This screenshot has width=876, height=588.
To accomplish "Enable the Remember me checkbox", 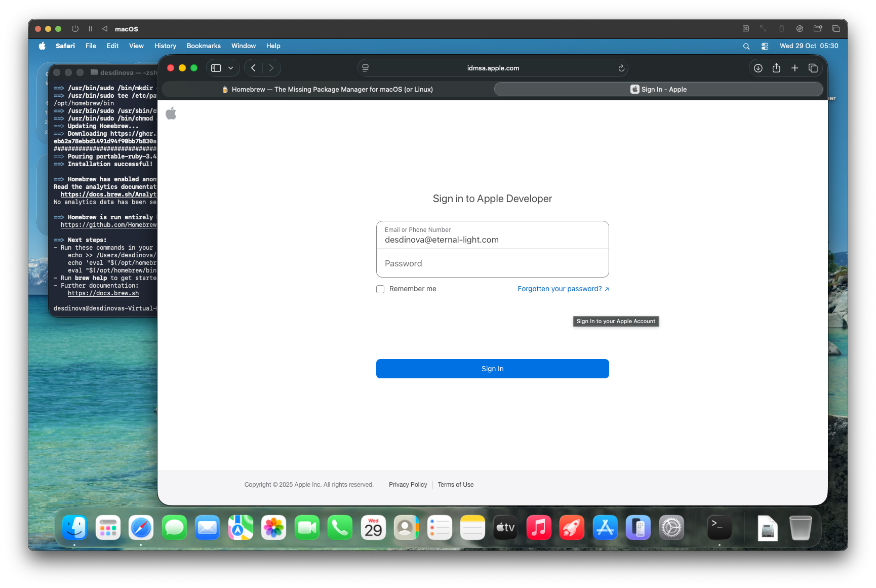I will pyautogui.click(x=380, y=289).
